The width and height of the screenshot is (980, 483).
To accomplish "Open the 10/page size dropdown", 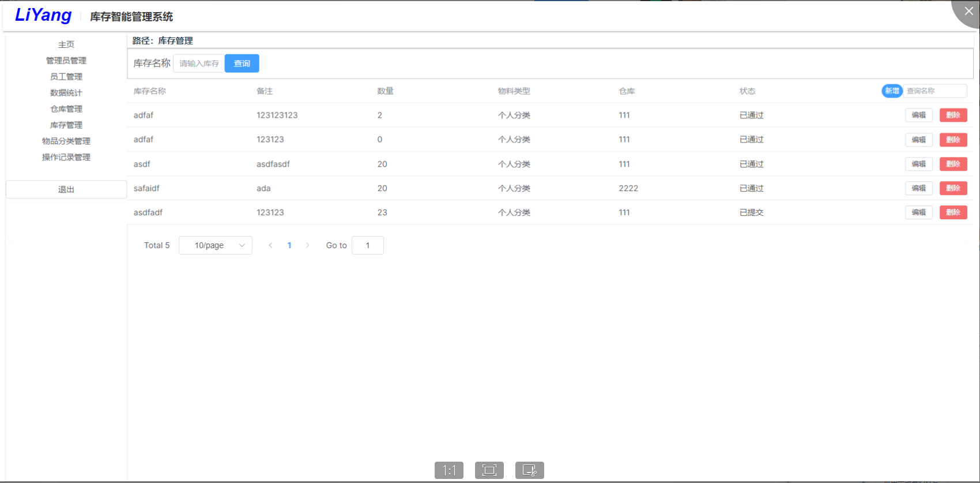I will [x=216, y=245].
